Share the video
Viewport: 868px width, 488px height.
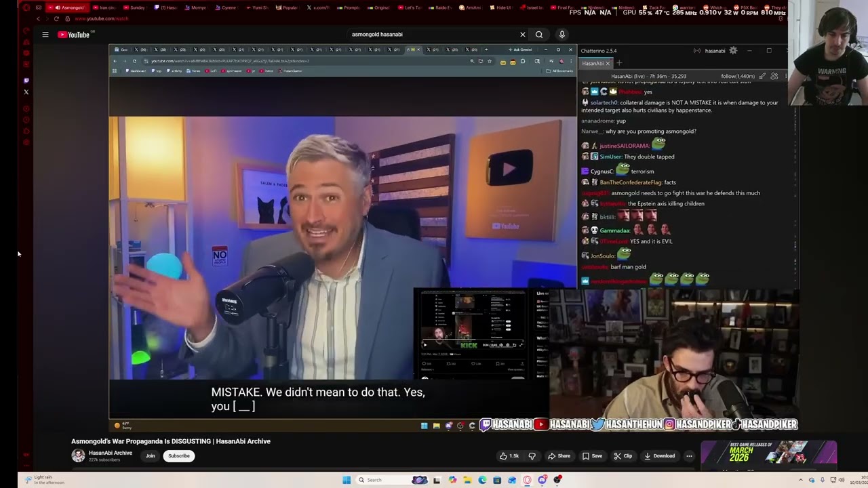point(559,456)
